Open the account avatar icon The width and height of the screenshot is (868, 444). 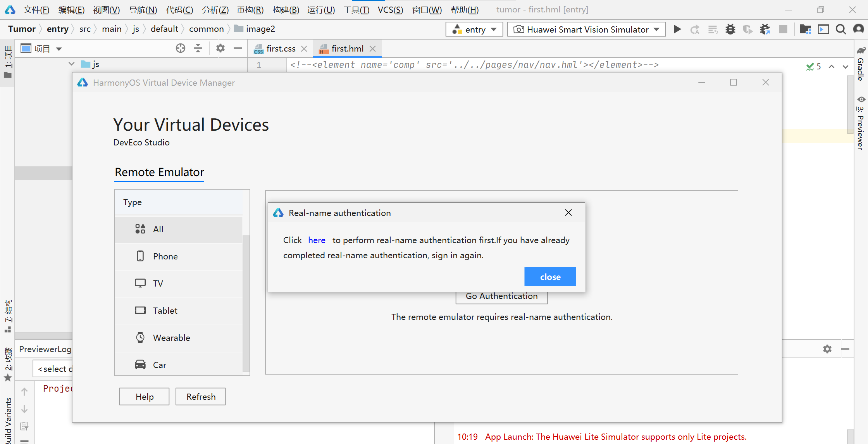coord(858,29)
